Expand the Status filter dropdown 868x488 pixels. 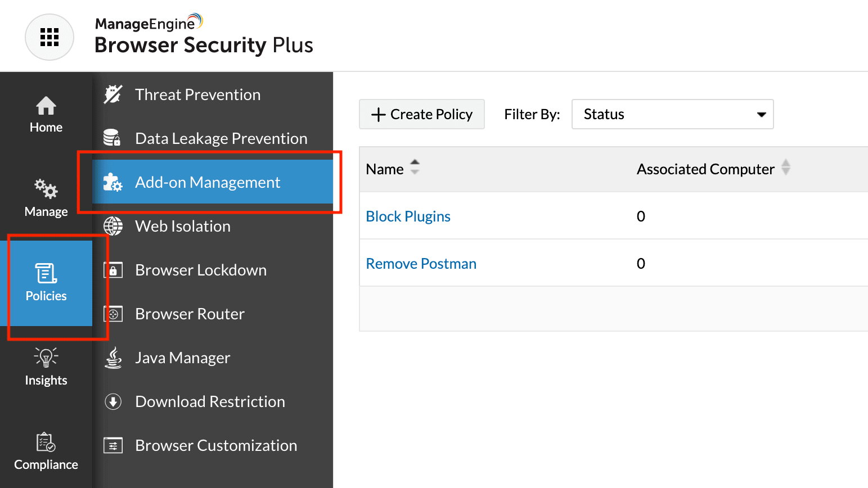click(672, 114)
